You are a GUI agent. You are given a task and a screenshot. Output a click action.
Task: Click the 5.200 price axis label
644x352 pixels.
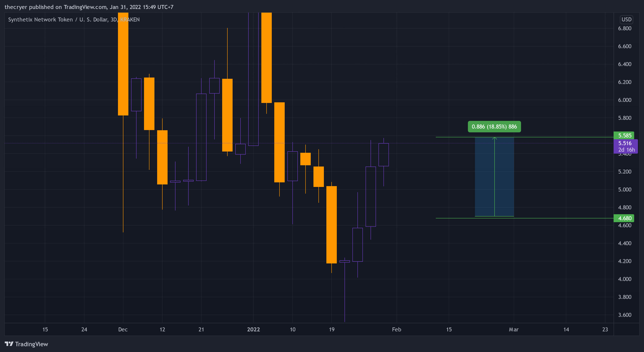(624, 172)
